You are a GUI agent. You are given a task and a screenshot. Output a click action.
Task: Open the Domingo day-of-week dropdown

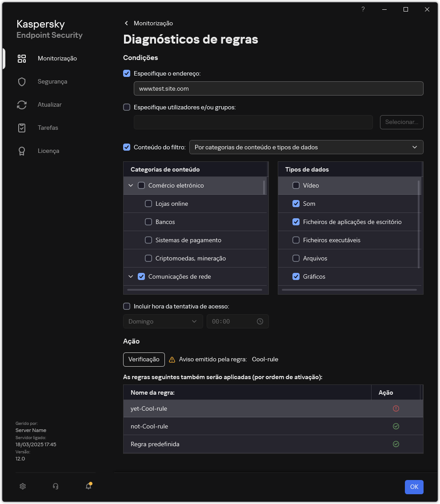163,321
